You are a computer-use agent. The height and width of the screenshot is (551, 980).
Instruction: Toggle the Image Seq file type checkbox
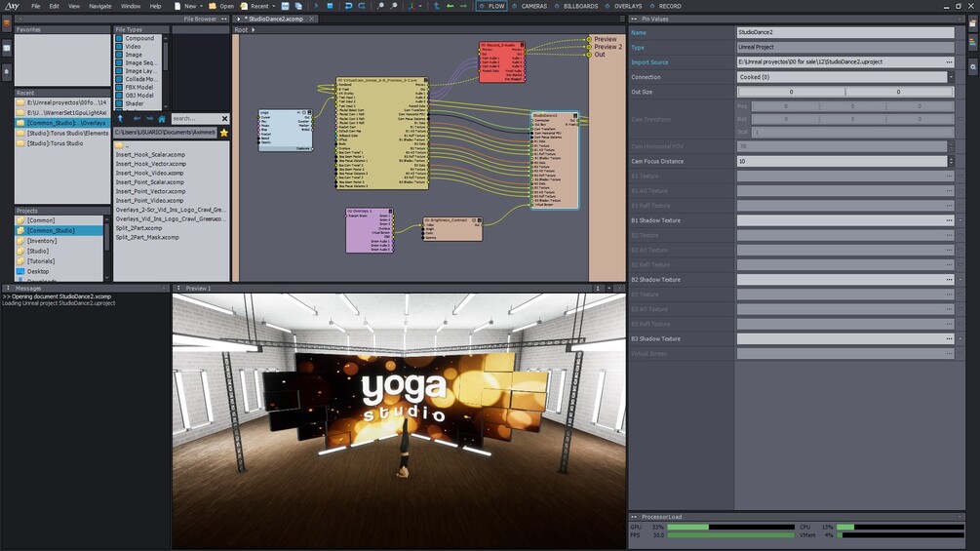coord(119,62)
